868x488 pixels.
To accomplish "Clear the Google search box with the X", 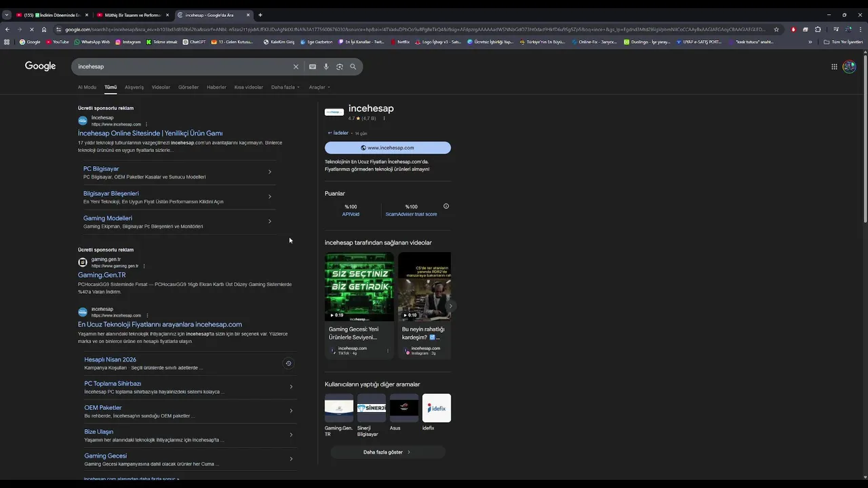I will tap(296, 66).
